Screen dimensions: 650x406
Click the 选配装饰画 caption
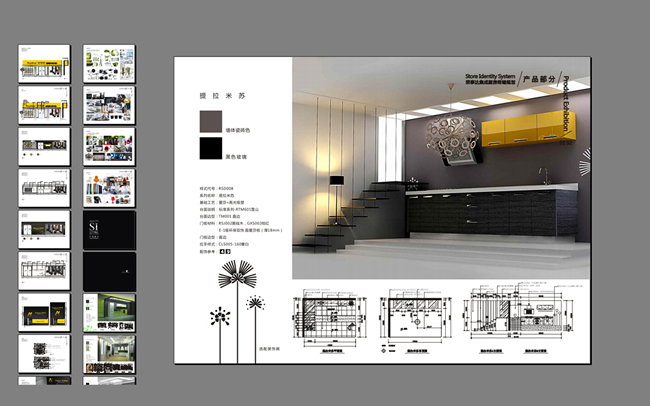coord(269,349)
